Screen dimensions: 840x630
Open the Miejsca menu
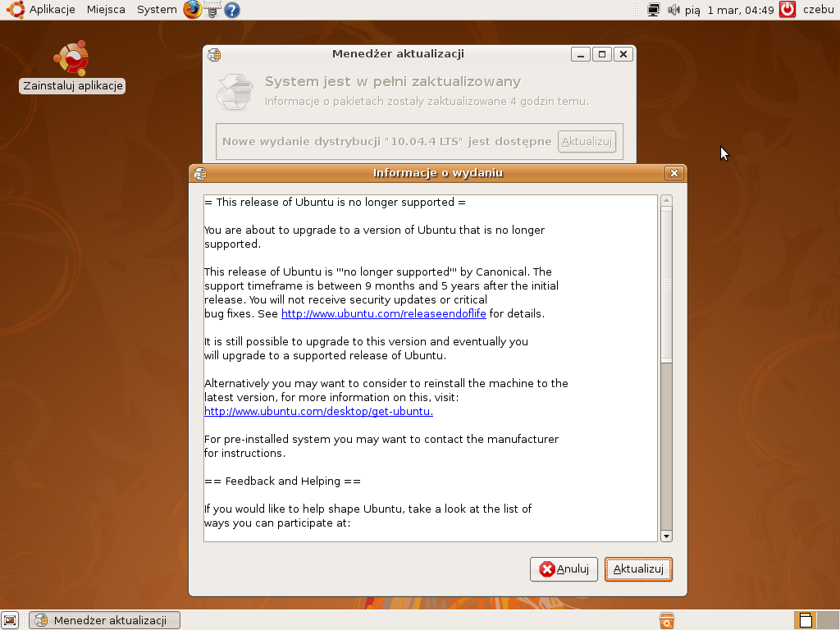click(x=106, y=10)
